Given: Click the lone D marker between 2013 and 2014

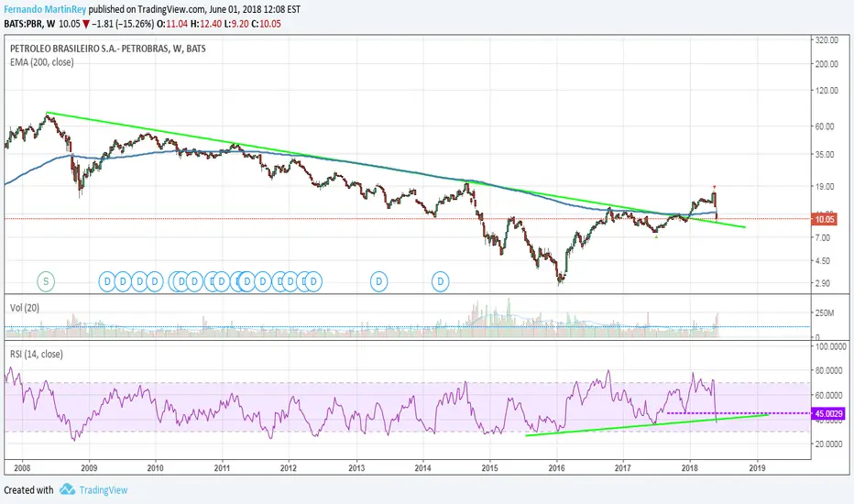Looking at the screenshot, I should click(x=378, y=281).
